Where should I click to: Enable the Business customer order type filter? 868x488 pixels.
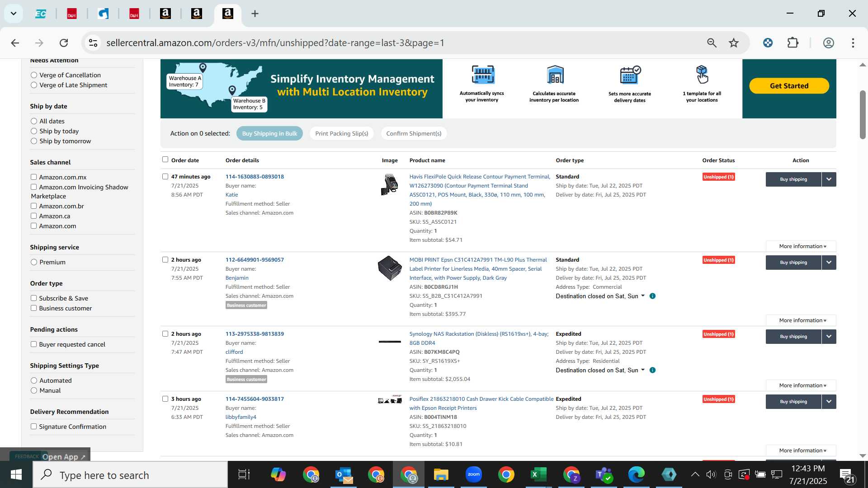pos(33,308)
